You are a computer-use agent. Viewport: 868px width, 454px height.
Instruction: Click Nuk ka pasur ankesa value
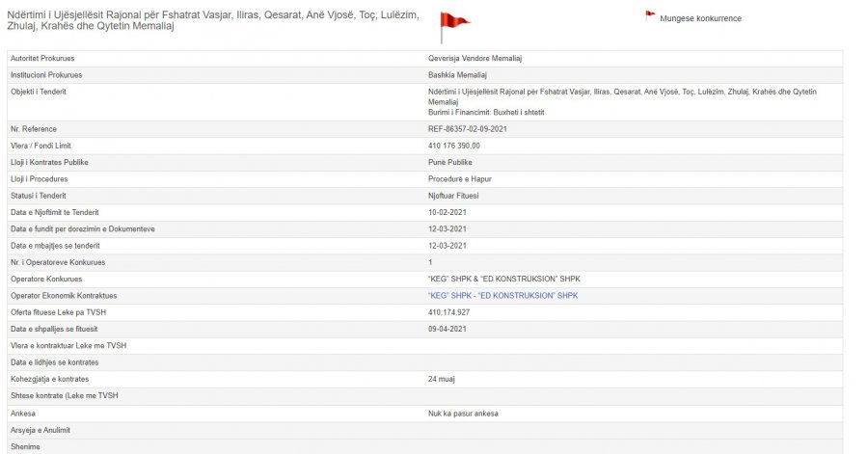pyautogui.click(x=463, y=414)
